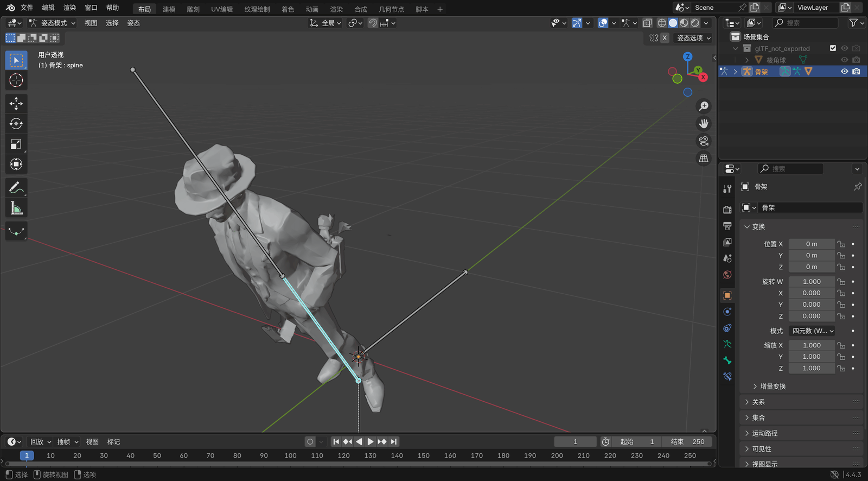Image resolution: width=868 pixels, height=481 pixels.
Task: Adjust the 旋转 W value field
Action: (812, 282)
